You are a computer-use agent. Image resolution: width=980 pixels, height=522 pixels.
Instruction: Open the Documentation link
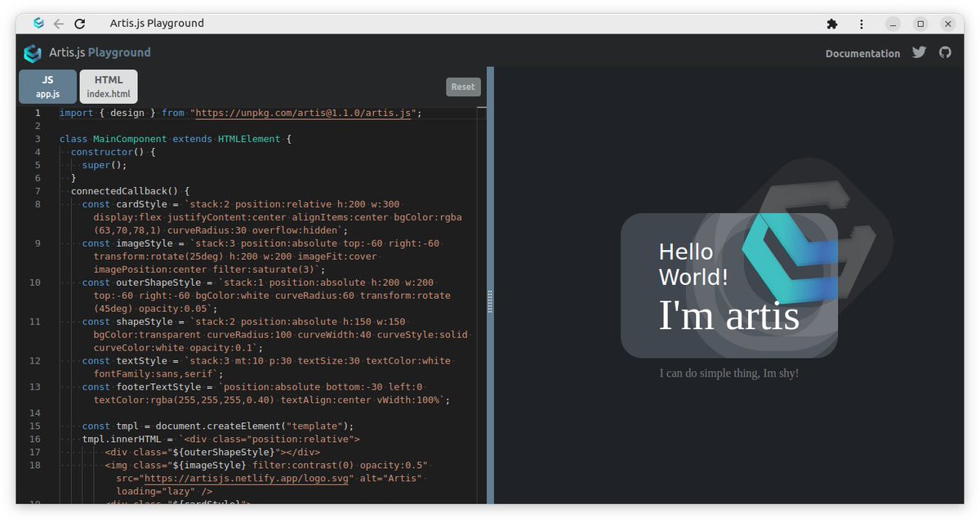click(x=862, y=53)
